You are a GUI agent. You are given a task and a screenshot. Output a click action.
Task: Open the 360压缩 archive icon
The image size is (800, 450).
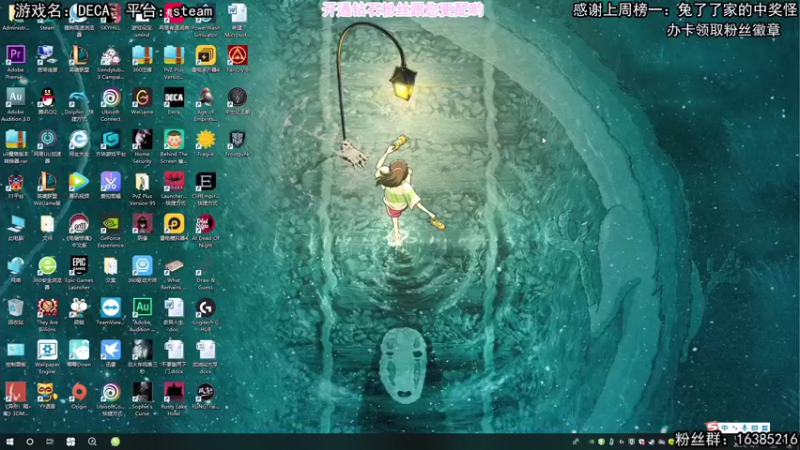(x=142, y=58)
